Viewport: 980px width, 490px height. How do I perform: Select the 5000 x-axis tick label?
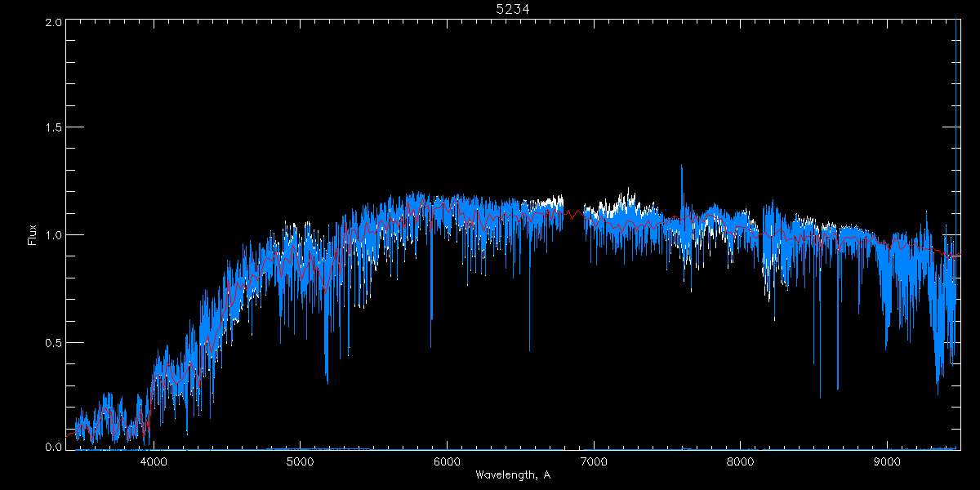click(x=301, y=462)
